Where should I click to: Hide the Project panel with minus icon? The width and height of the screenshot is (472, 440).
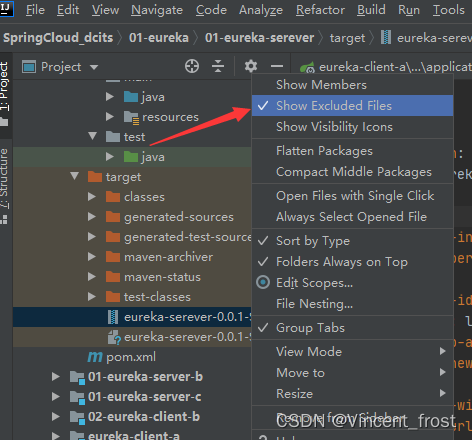click(x=277, y=66)
